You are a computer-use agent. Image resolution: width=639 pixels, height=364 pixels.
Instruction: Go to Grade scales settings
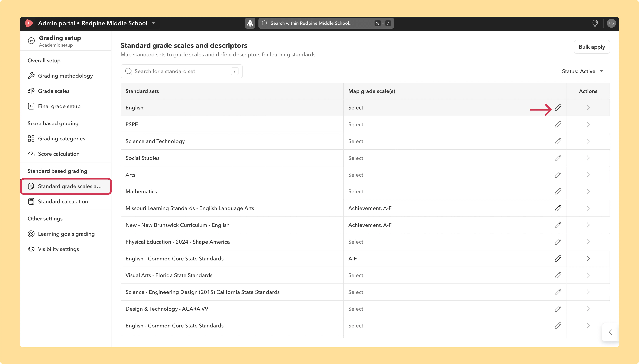(66, 91)
